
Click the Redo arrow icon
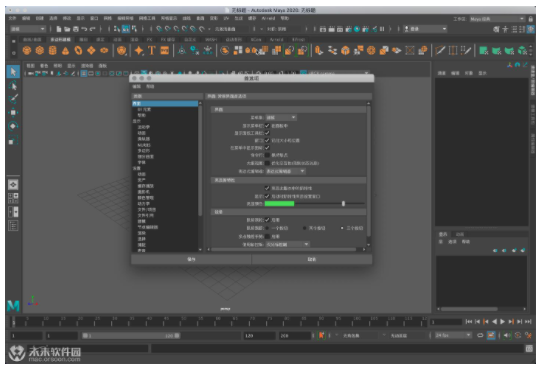[x=92, y=29]
